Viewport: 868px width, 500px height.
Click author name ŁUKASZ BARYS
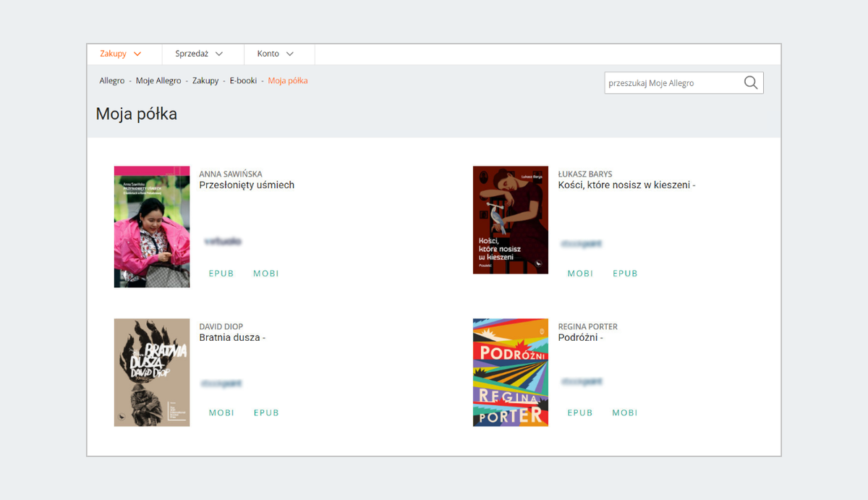point(585,174)
